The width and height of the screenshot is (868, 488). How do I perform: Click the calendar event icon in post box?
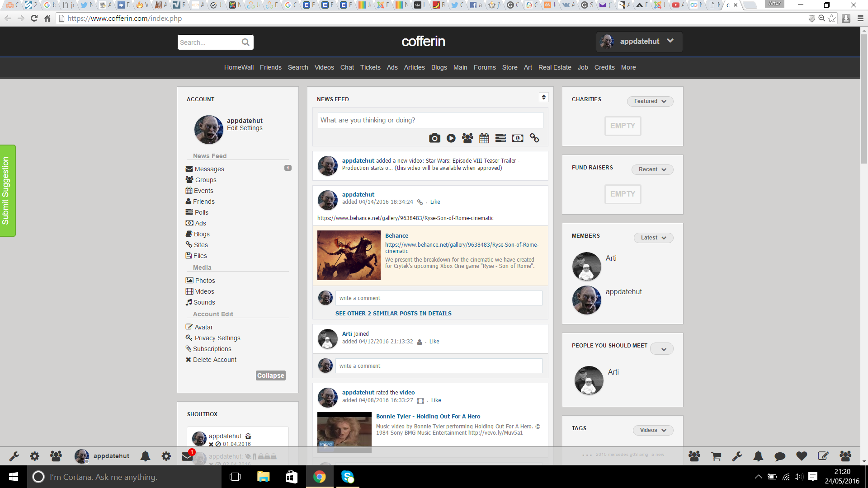coord(484,138)
